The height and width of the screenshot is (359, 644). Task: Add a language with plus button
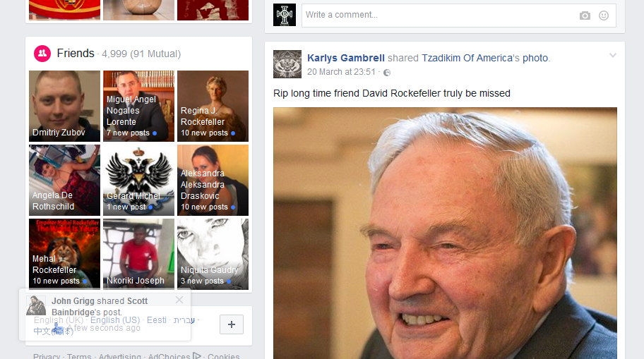(x=232, y=324)
